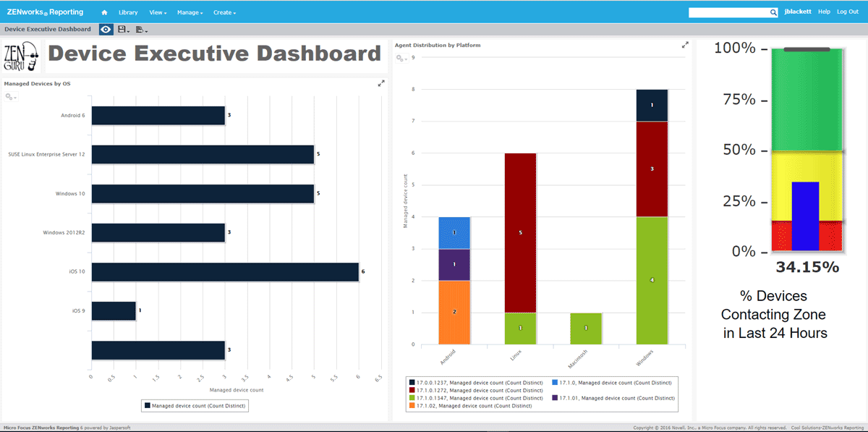Click the Log Out link

(x=848, y=12)
